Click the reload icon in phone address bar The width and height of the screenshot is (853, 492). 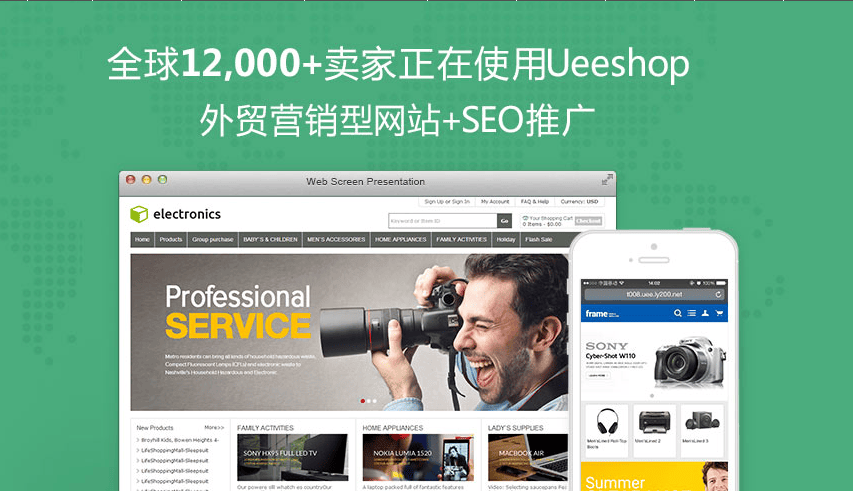pyautogui.click(x=718, y=295)
